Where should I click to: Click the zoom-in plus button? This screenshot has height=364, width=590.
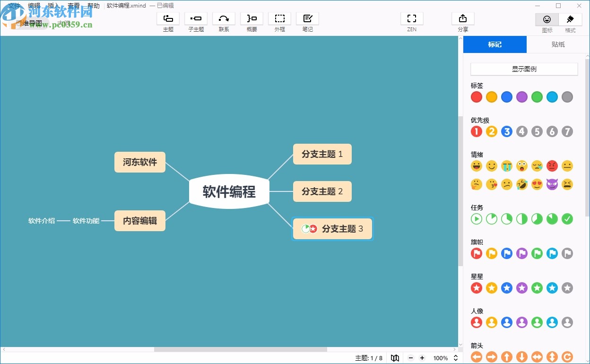pyautogui.click(x=422, y=358)
